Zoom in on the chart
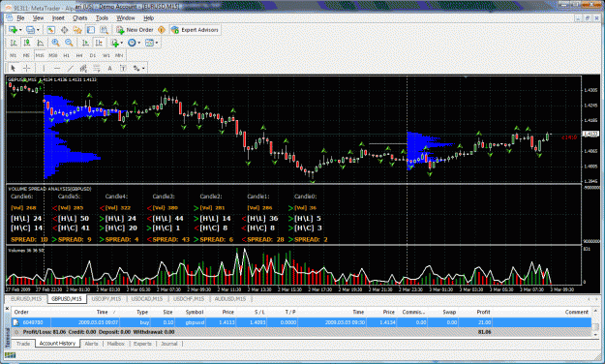605x364 pixels. coord(55,43)
